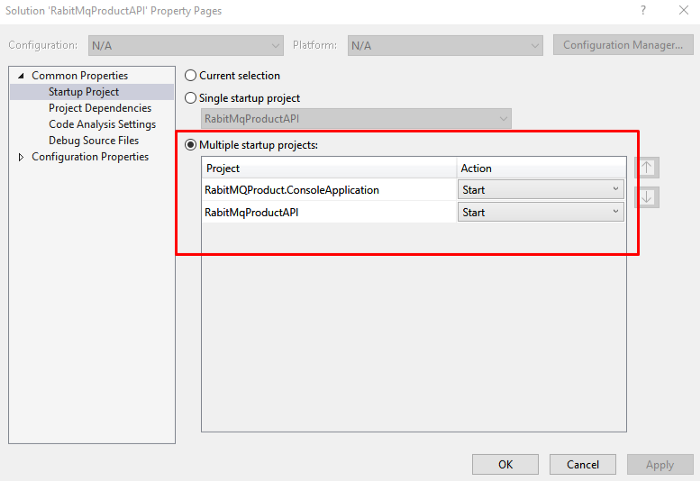Open Action dropdown for RabitMqProductAPI row
The image size is (700, 481).
point(540,212)
